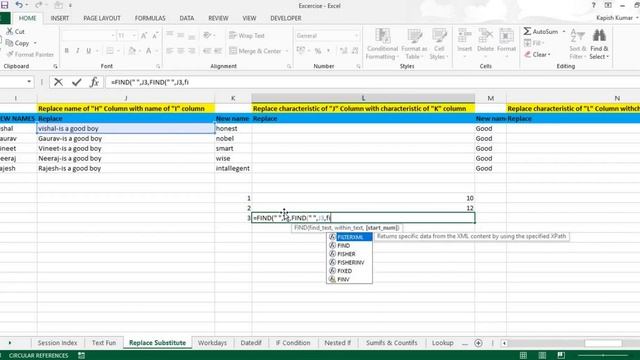Open Insert Function fx dialog
The image size is (640, 360).
94,82
